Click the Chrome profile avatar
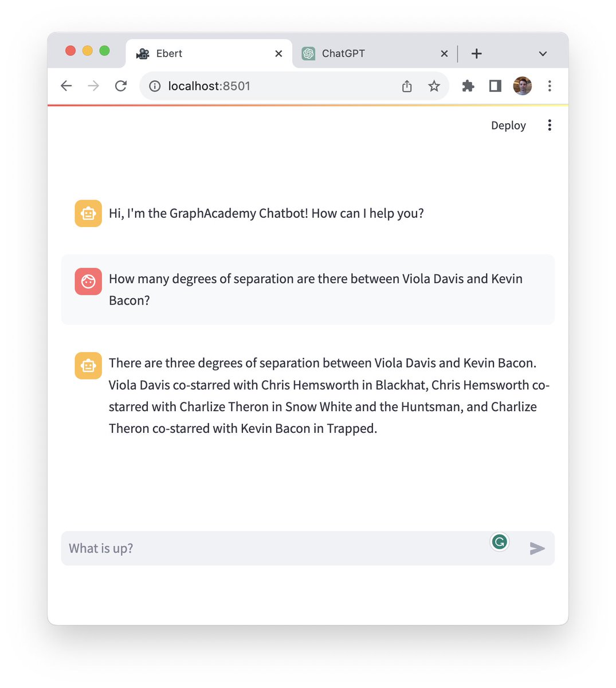This screenshot has width=616, height=688. pos(522,85)
